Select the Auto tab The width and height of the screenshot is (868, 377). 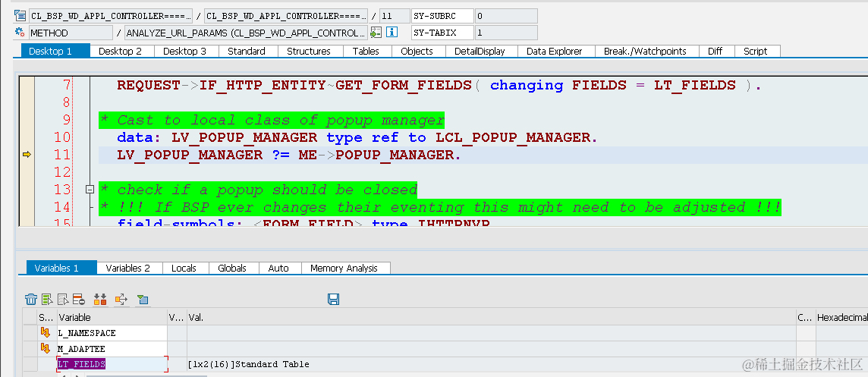[x=278, y=268]
